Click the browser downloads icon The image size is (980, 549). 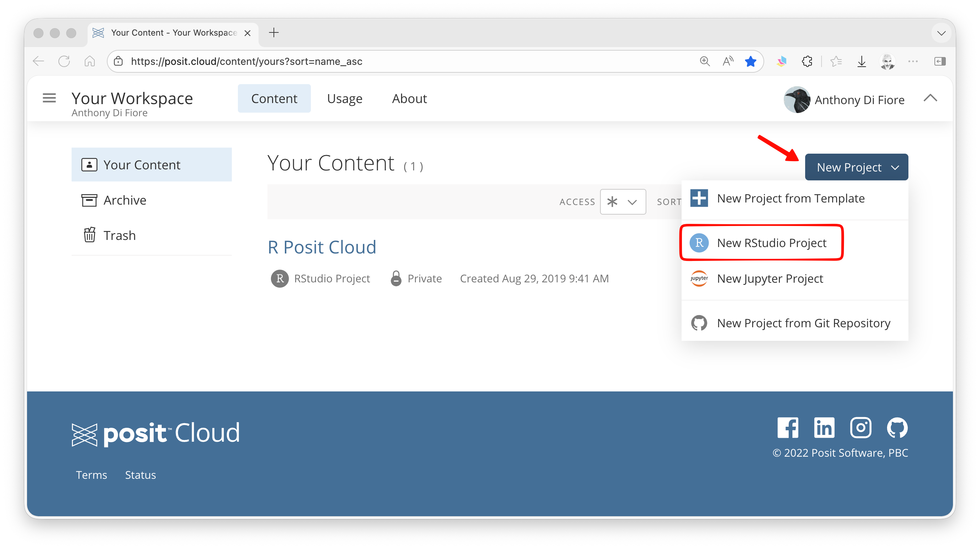(862, 61)
